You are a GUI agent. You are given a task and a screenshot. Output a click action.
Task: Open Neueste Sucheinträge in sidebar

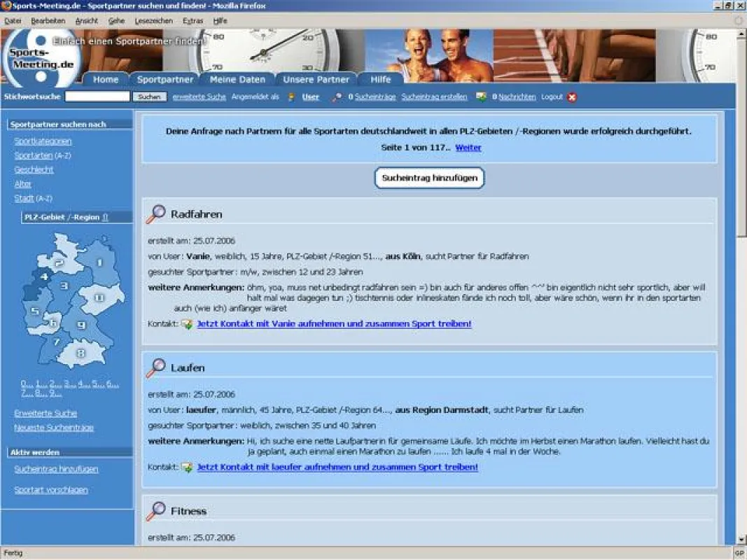click(x=54, y=428)
